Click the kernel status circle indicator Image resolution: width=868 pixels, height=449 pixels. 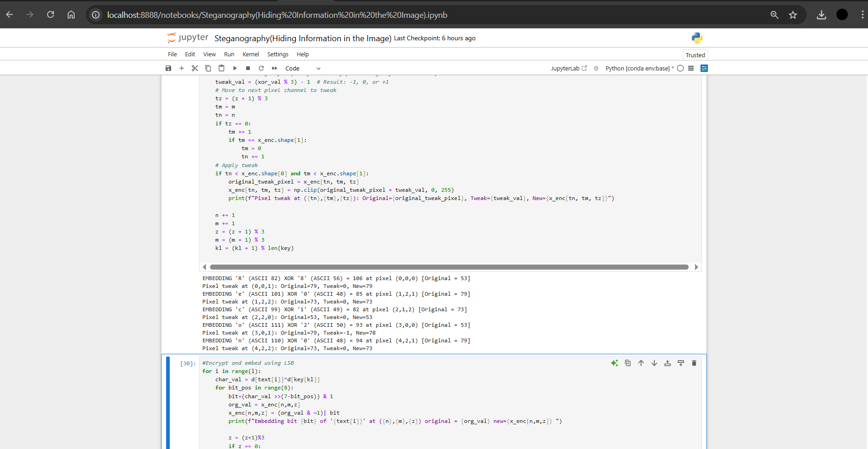[x=680, y=68]
